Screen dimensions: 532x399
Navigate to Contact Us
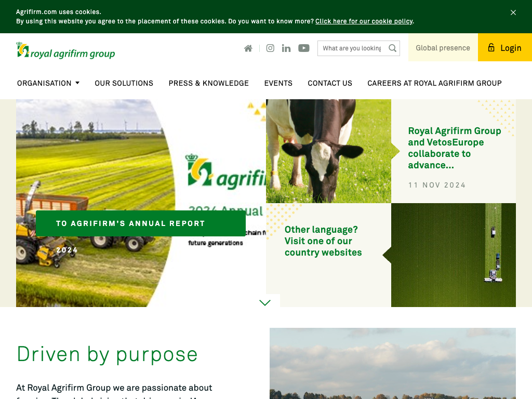click(x=330, y=83)
